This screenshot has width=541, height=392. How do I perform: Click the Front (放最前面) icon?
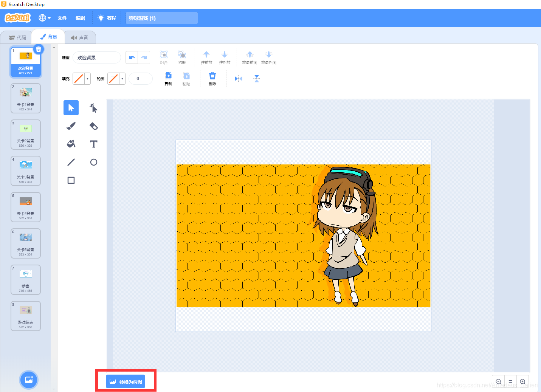(250, 57)
